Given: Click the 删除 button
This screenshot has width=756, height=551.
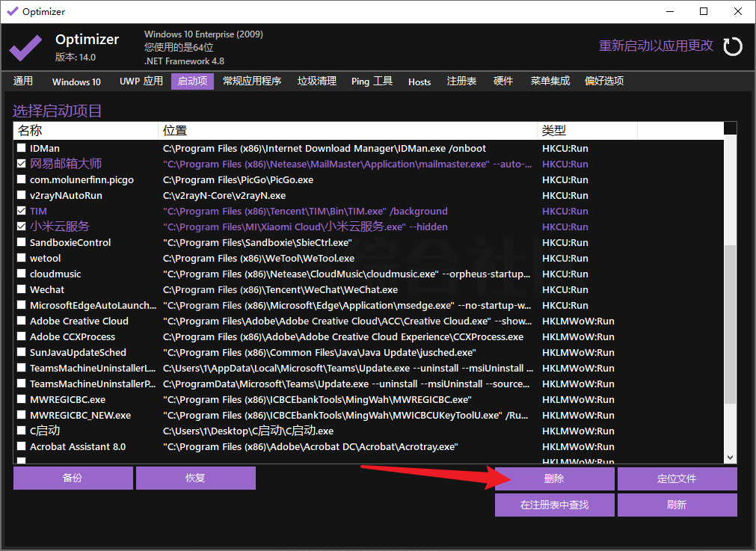Looking at the screenshot, I should 554,478.
